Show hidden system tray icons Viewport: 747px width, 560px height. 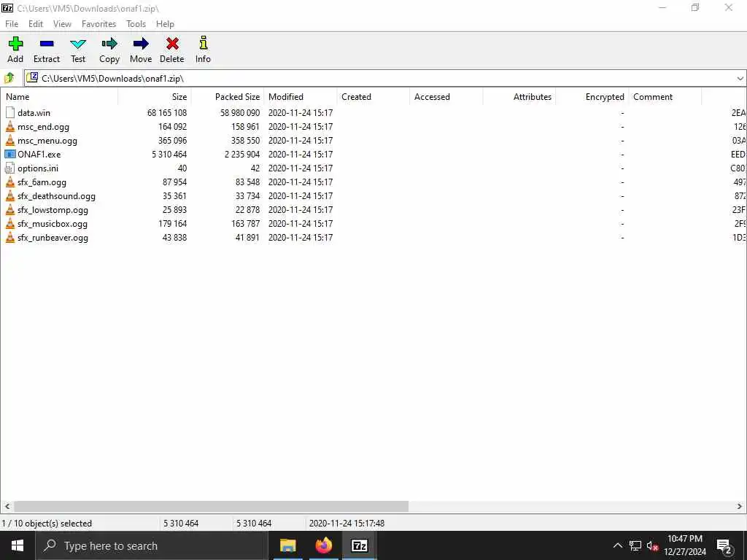tap(617, 545)
